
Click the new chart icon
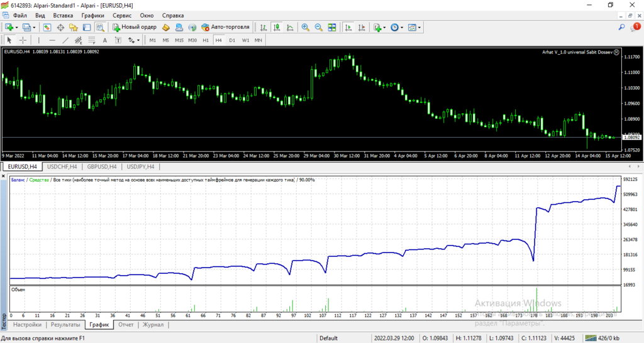tap(9, 28)
